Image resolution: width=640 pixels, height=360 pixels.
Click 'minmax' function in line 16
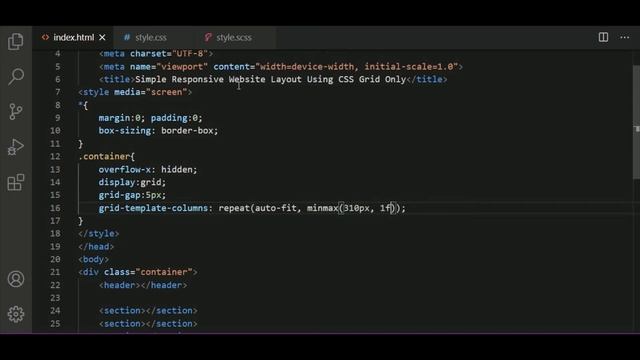tap(322, 208)
